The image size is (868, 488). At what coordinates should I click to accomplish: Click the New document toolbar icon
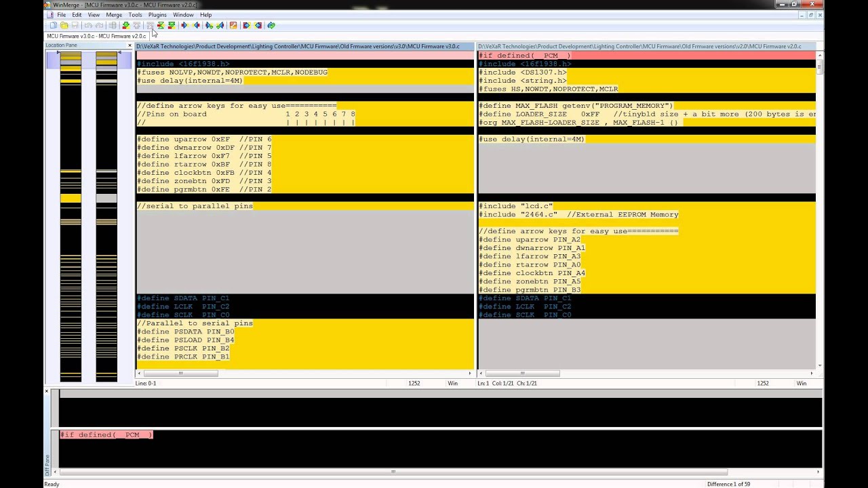(54, 25)
